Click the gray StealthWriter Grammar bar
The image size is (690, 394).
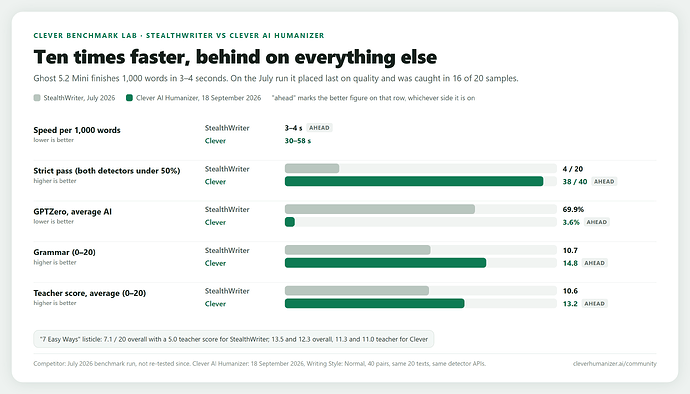pyautogui.click(x=358, y=250)
